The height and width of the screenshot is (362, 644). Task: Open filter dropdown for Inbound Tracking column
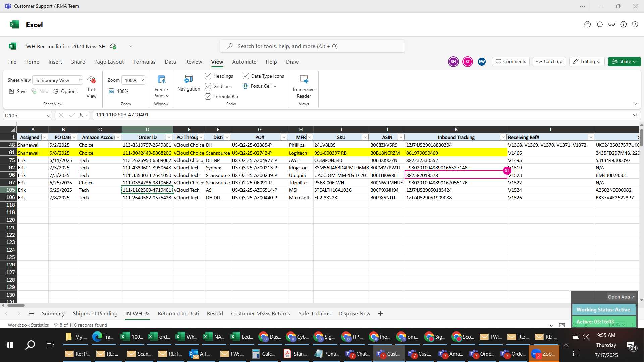[x=503, y=137]
